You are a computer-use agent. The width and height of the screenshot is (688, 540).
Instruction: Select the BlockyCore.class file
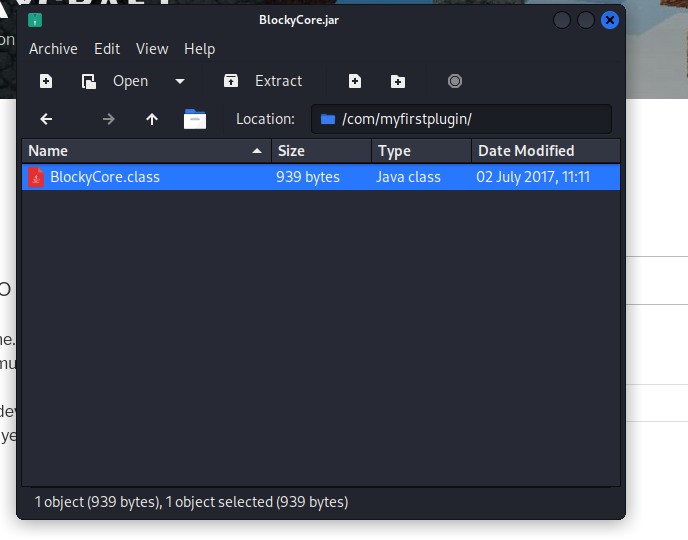[105, 177]
